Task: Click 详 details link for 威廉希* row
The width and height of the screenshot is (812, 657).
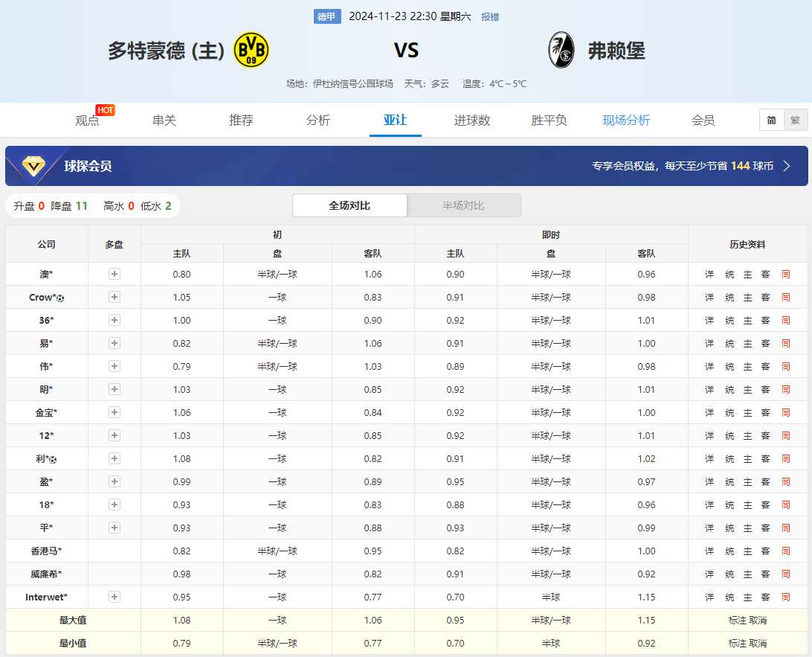Action: (x=709, y=574)
